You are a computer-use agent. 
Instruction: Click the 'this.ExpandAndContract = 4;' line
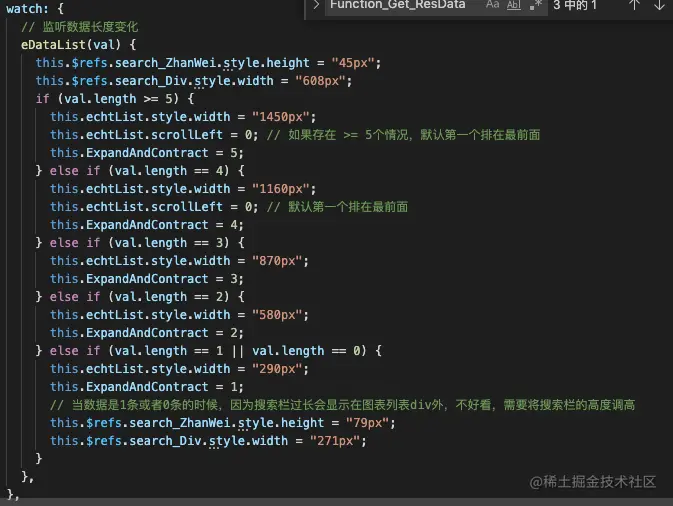[147, 225]
